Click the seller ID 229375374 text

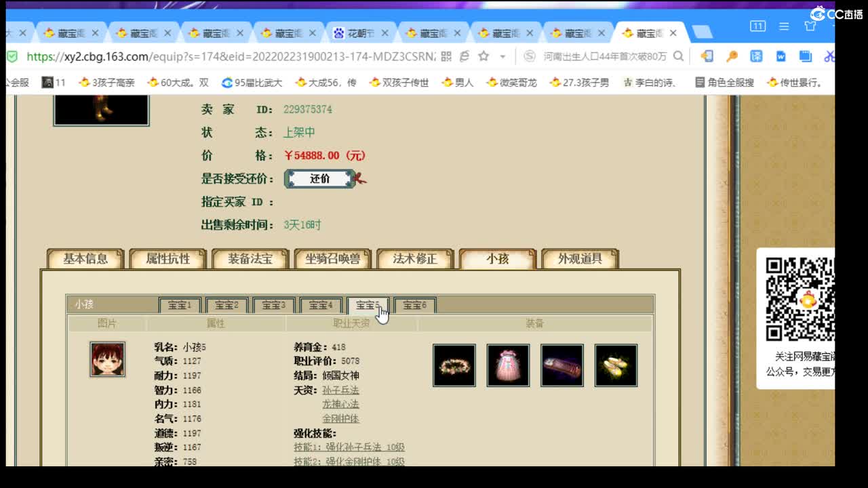[x=308, y=109]
